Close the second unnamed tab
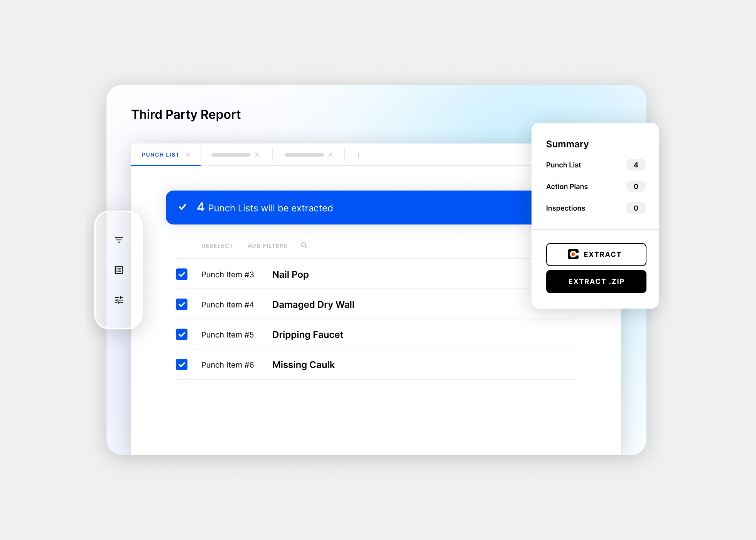 point(257,155)
